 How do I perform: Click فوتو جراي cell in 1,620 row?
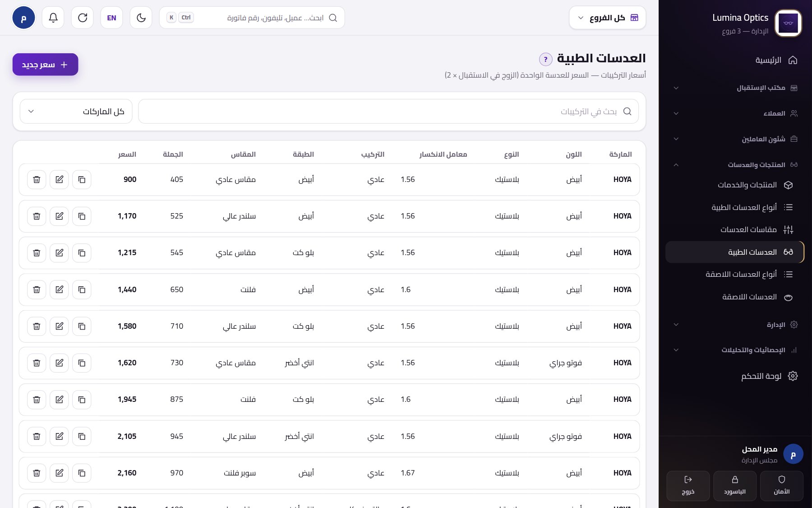click(566, 363)
